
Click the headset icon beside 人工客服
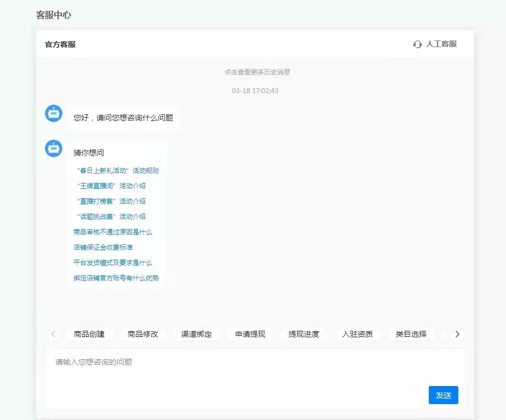coord(417,44)
